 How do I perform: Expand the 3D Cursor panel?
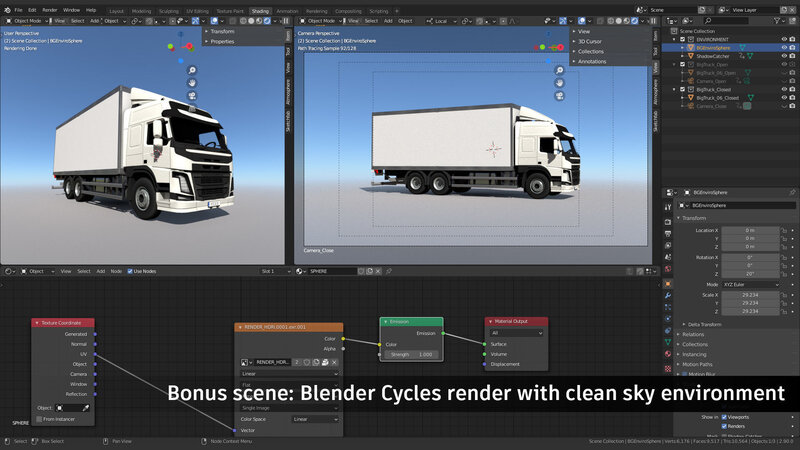tap(591, 41)
